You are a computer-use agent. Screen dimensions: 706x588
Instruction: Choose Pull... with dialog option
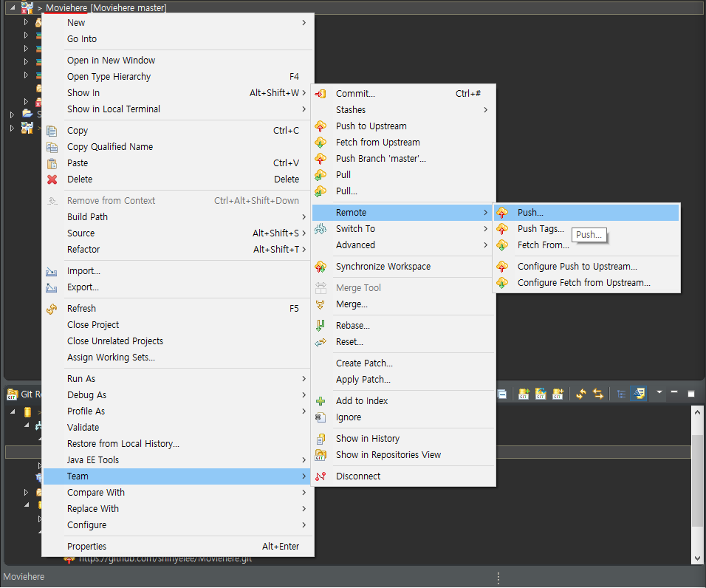point(403,191)
